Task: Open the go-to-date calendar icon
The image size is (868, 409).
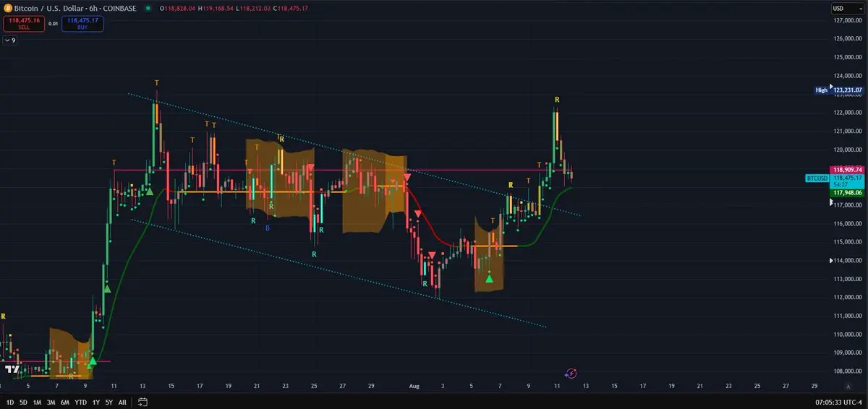Action: [142, 402]
